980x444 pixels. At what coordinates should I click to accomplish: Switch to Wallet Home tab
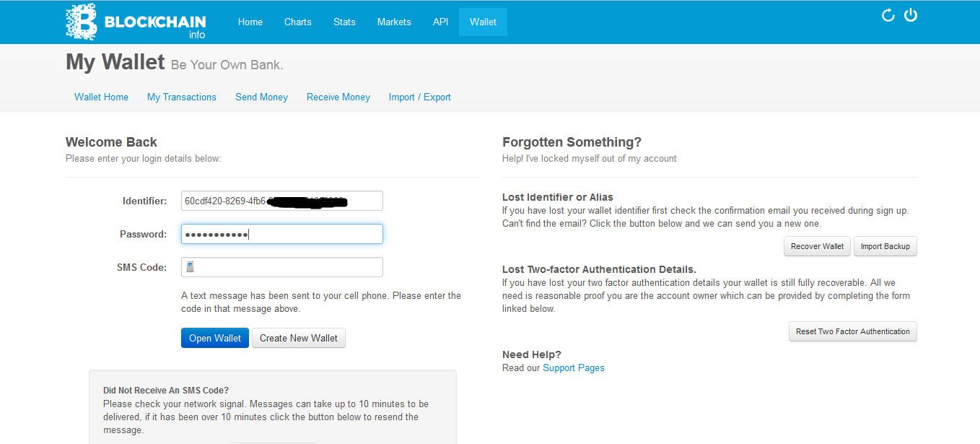(101, 97)
